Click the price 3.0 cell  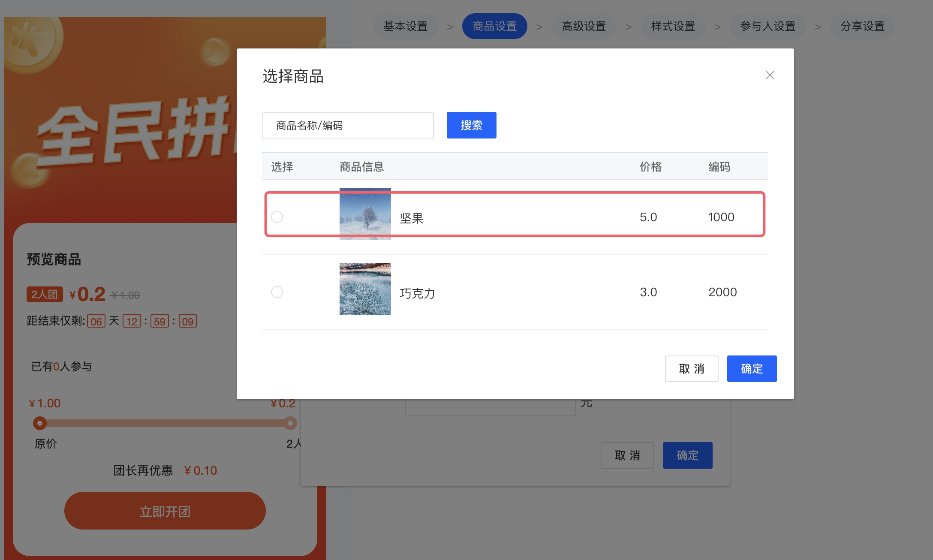pyautogui.click(x=648, y=292)
